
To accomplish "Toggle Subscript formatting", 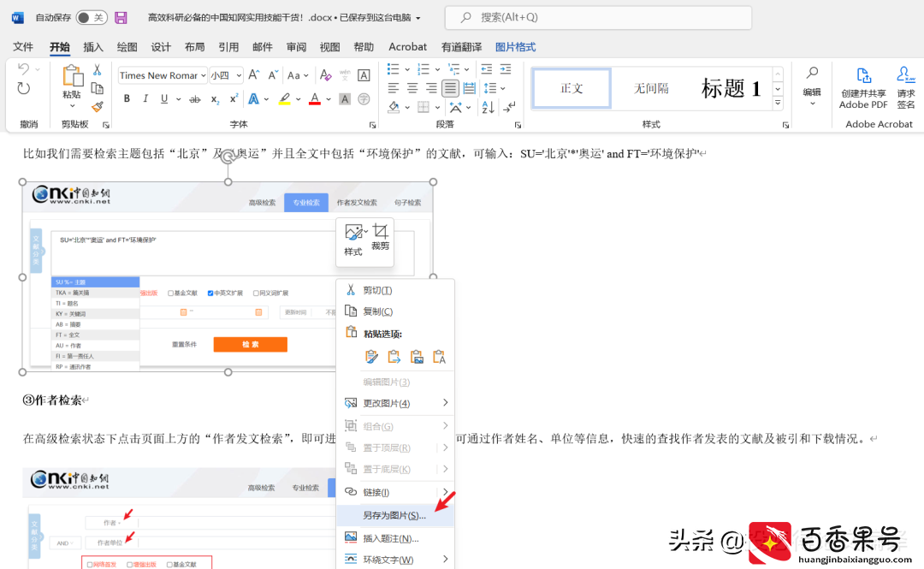I will (215, 99).
